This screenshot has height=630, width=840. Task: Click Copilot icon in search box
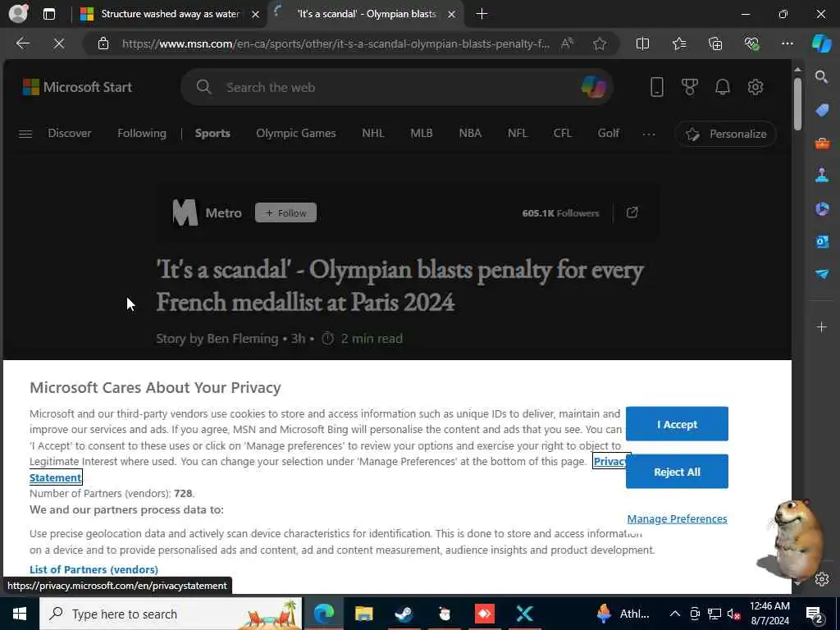(593, 87)
